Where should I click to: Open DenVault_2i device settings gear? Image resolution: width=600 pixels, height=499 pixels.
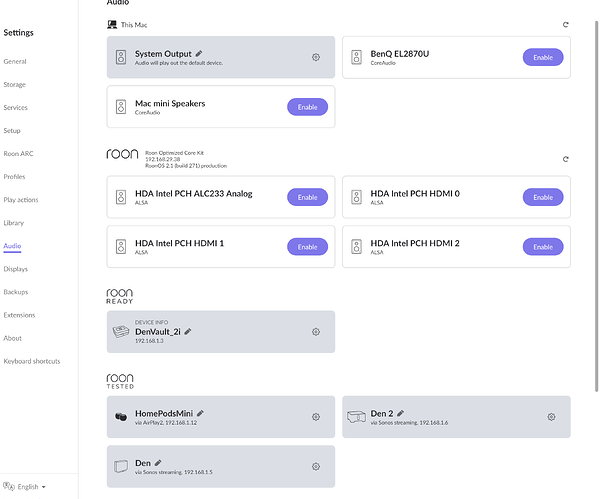(316, 331)
